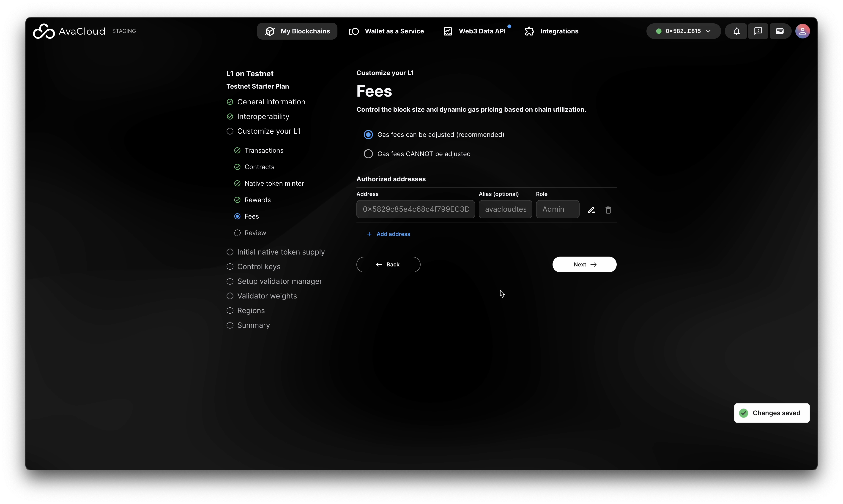Screen dimensions: 843x504
Task: Collapse the Customize your L1 section
Action: coord(268,131)
